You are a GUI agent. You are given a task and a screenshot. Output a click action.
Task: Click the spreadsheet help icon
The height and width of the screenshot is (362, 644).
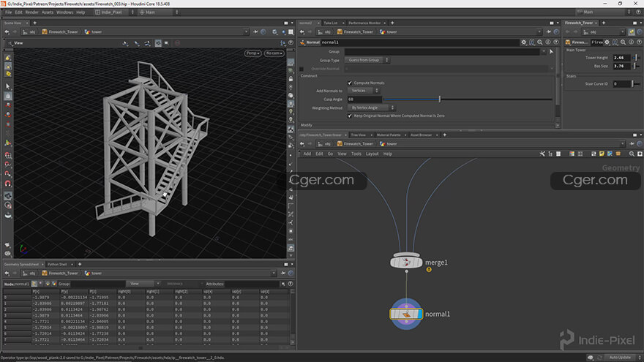point(291,284)
